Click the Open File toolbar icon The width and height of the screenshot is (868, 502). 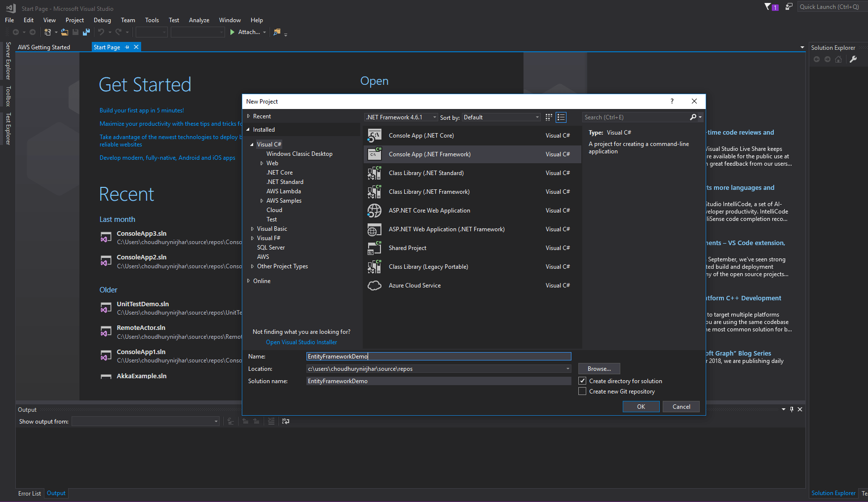(x=65, y=32)
